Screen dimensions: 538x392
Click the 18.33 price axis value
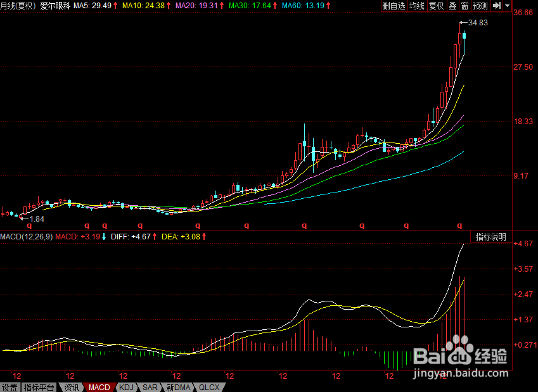tap(523, 122)
